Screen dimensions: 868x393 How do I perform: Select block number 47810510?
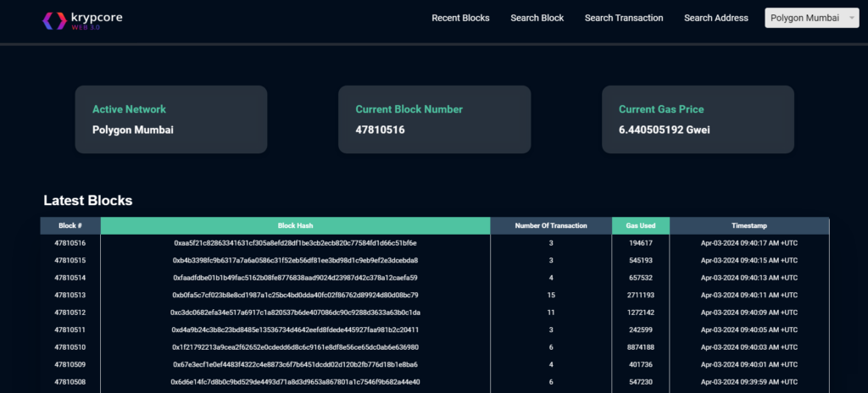(x=70, y=347)
